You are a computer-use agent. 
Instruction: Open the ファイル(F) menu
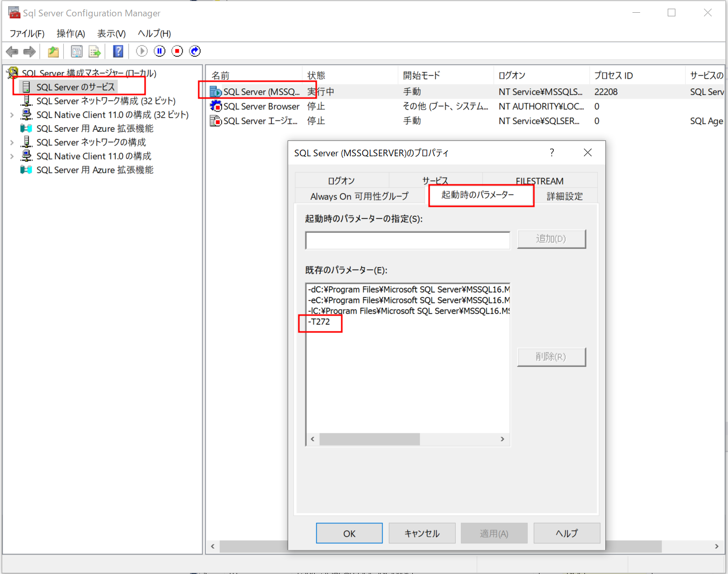(27, 34)
